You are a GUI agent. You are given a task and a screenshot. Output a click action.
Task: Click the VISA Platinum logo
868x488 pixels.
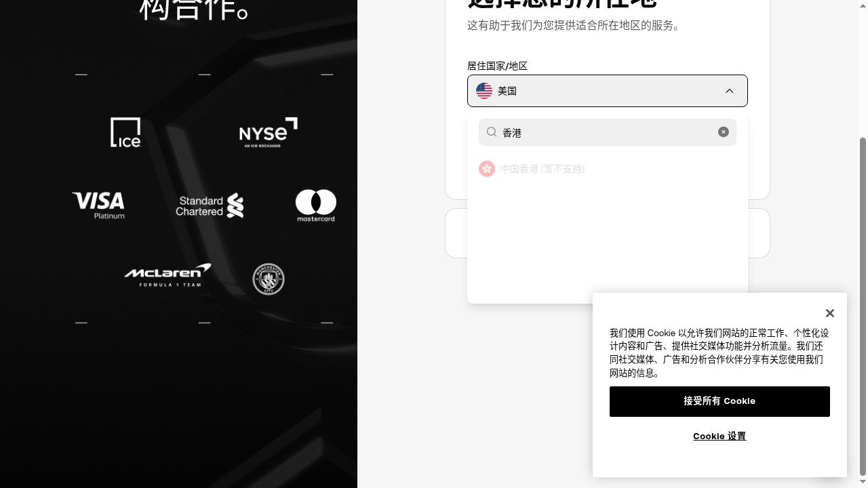pos(98,205)
